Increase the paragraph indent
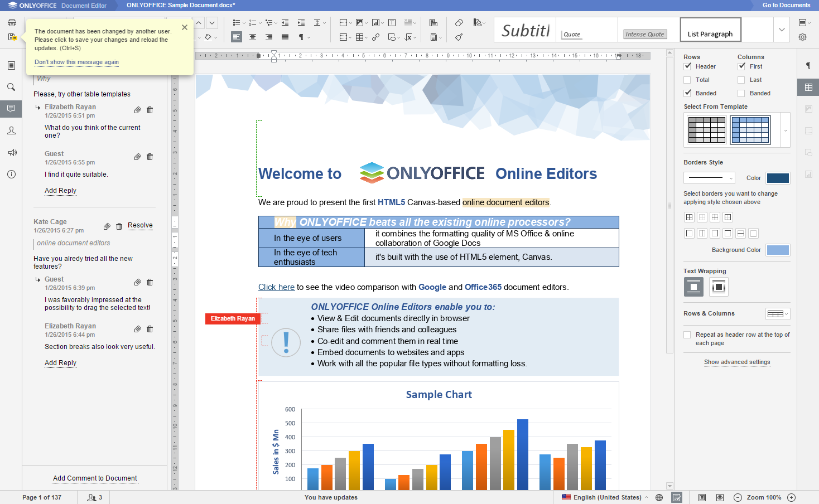819x504 pixels. [x=301, y=23]
